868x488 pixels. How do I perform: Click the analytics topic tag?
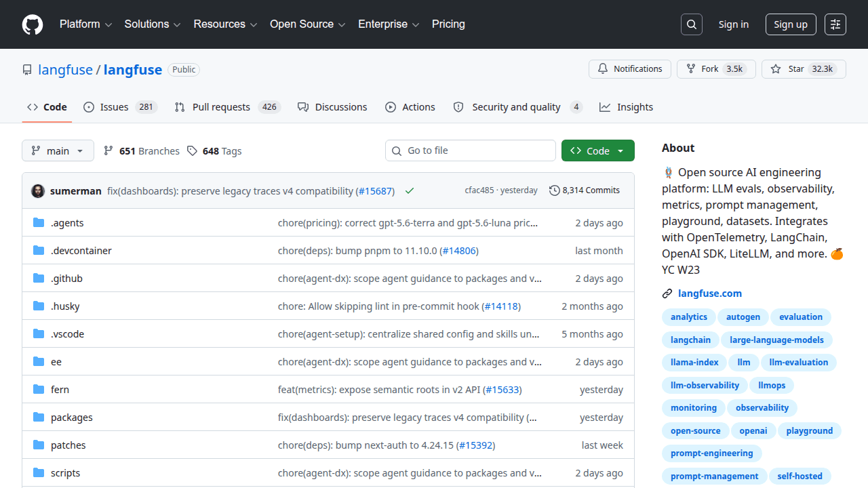click(689, 317)
